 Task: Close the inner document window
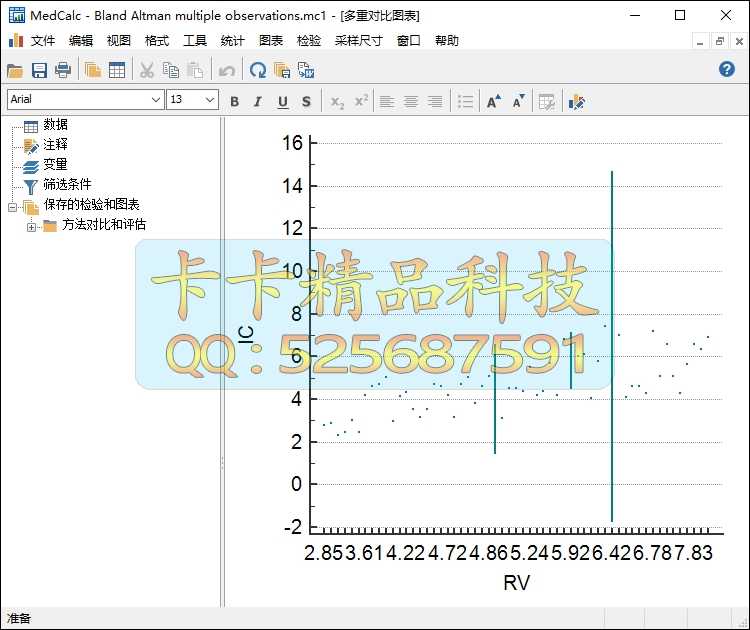739,42
